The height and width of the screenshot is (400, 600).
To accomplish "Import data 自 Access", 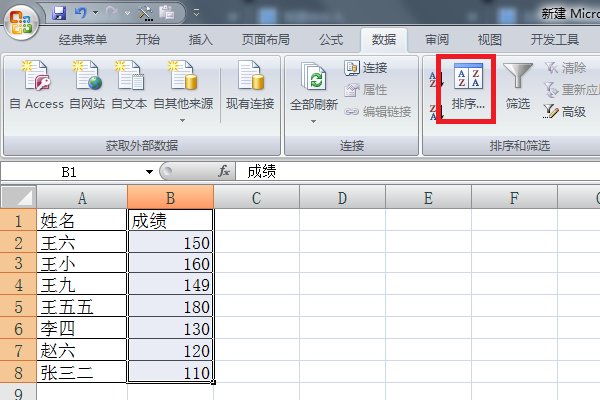I will [x=37, y=85].
